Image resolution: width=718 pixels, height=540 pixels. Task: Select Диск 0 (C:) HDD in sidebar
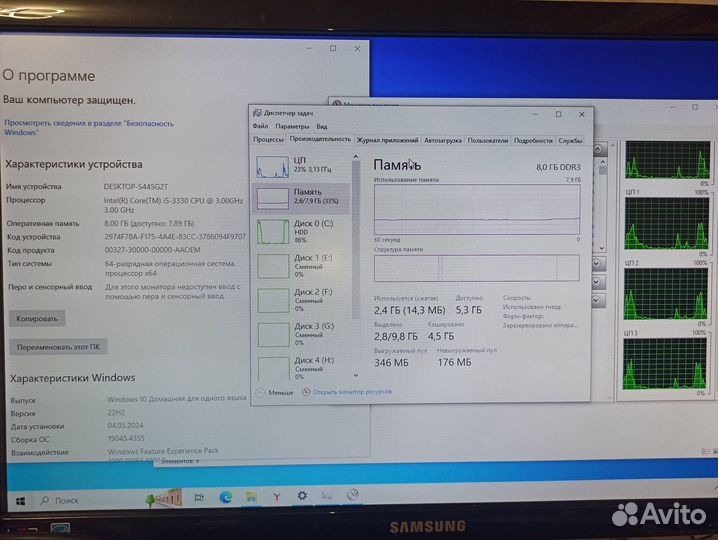[x=301, y=232]
